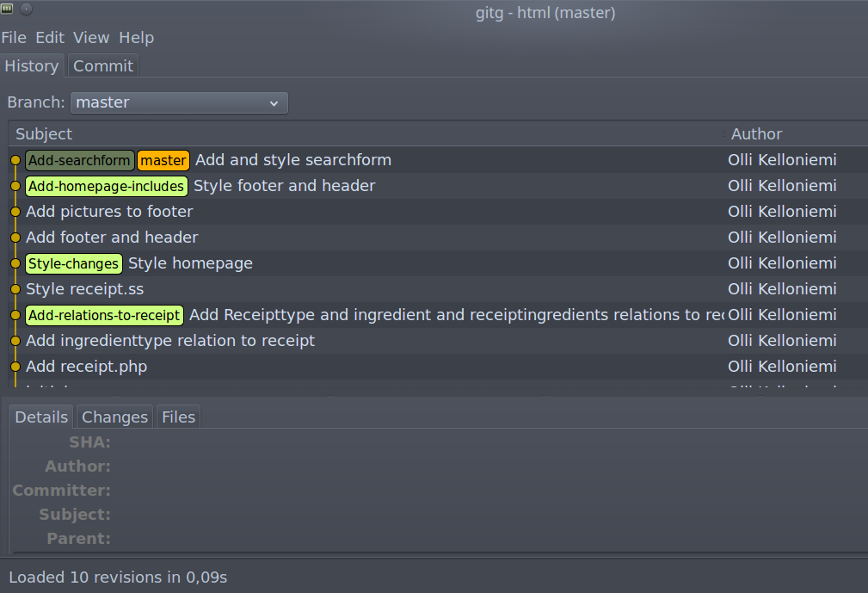Viewport: 868px width, 593px height.
Task: Click the orange master branch label
Action: pyautogui.click(x=163, y=161)
